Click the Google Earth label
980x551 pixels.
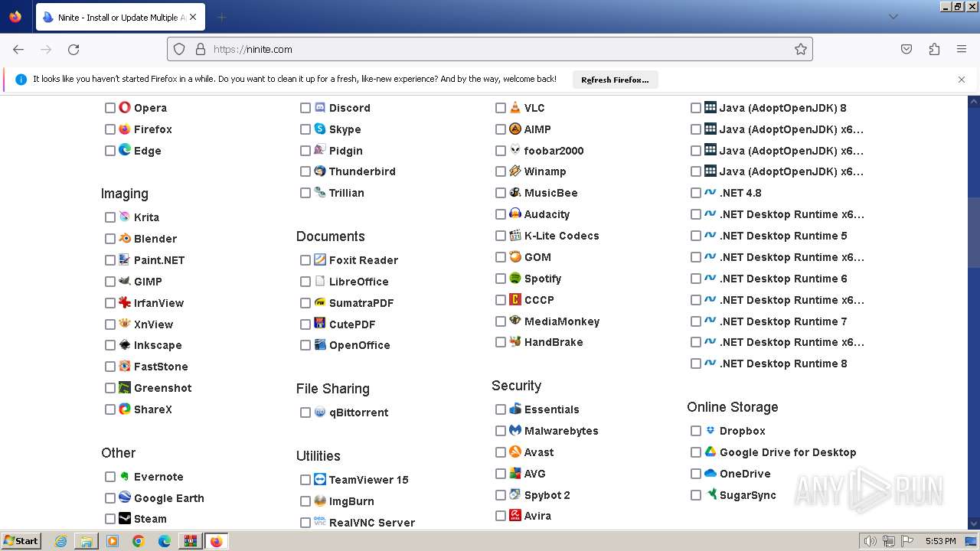click(169, 498)
